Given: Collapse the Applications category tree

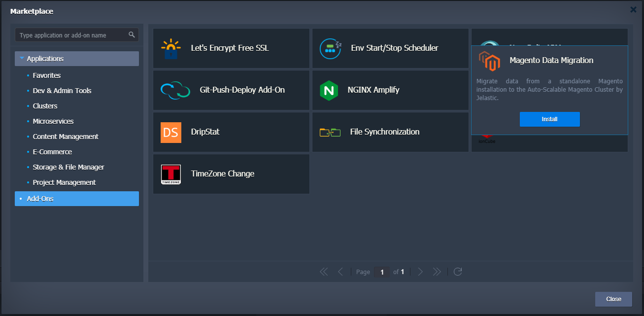Looking at the screenshot, I should (22, 59).
